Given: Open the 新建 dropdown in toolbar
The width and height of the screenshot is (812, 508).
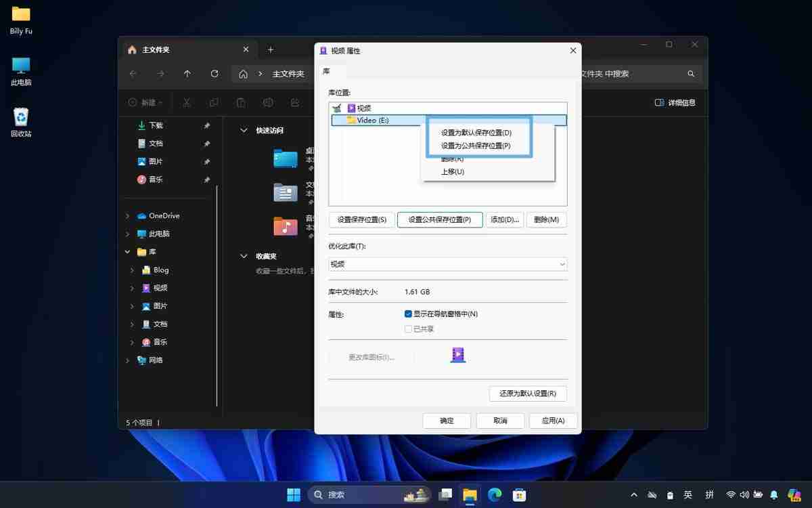Looking at the screenshot, I should click(x=145, y=102).
